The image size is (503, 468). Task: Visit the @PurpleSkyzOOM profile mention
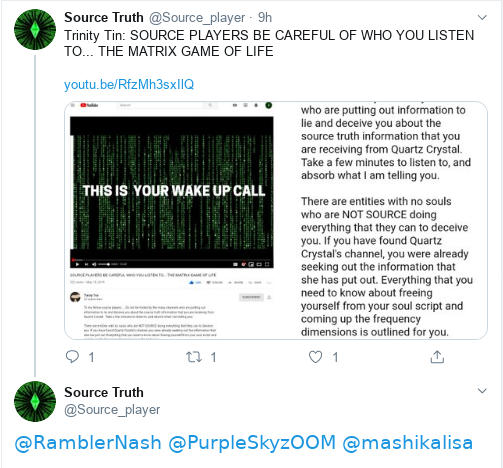[x=252, y=443]
